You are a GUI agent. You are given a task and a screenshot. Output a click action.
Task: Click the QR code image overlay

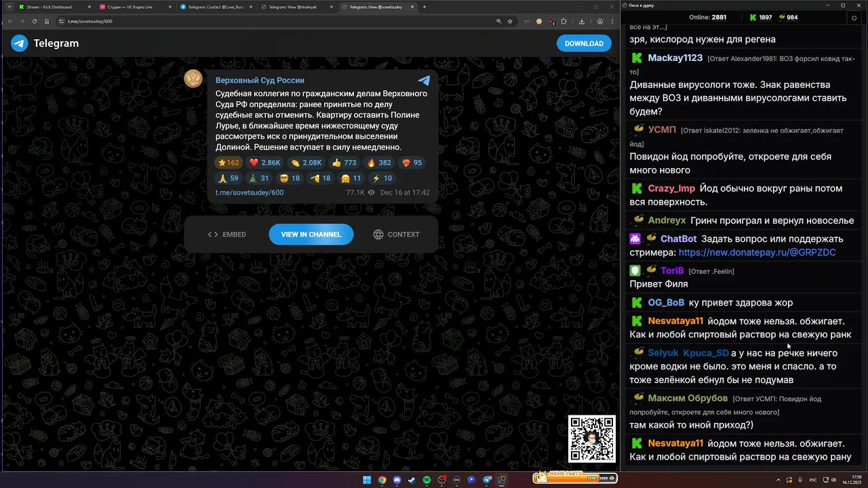[592, 439]
